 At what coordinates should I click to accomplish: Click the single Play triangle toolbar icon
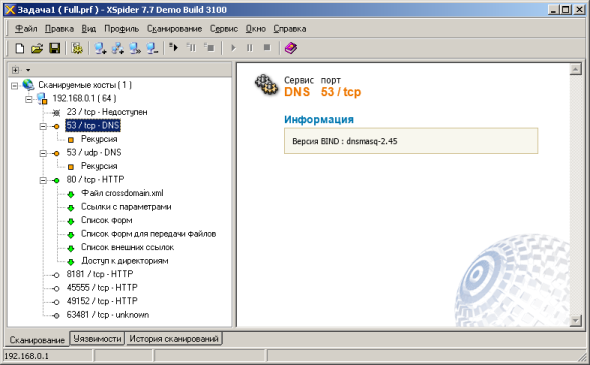233,48
